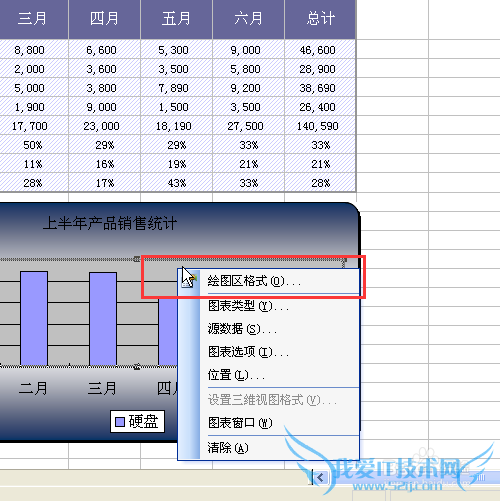Click the cell containing 38,690

(x=320, y=88)
